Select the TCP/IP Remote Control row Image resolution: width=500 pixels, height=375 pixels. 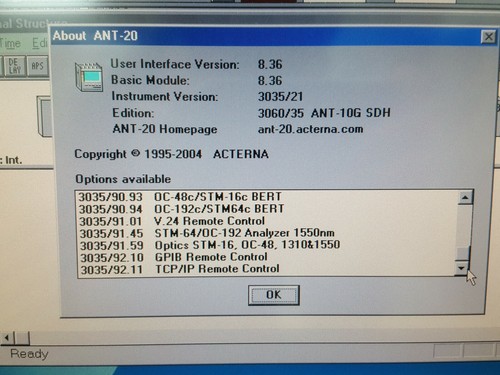pyautogui.click(x=267, y=269)
